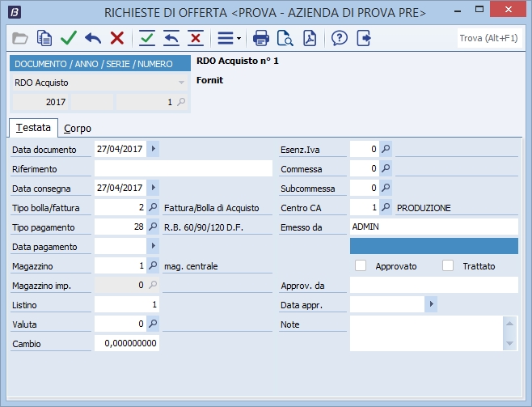The width and height of the screenshot is (532, 407).
Task: Tick the Trattato checkbox
Action: coord(448,266)
